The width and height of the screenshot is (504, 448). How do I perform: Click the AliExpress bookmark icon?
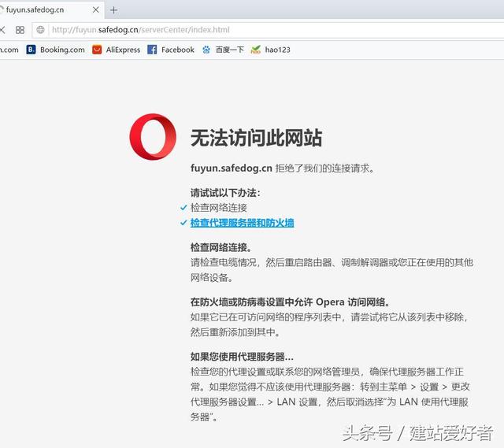[x=97, y=50]
